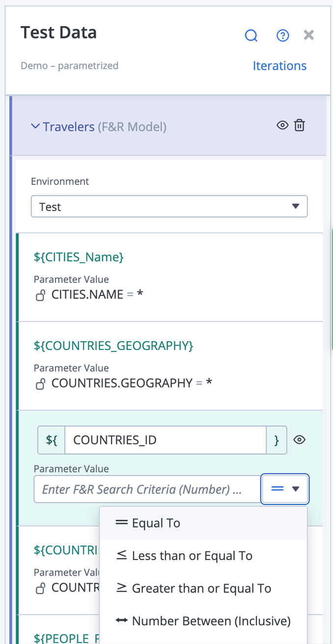333x644 pixels.
Task: Open search from the Test Data header
Action: point(251,35)
